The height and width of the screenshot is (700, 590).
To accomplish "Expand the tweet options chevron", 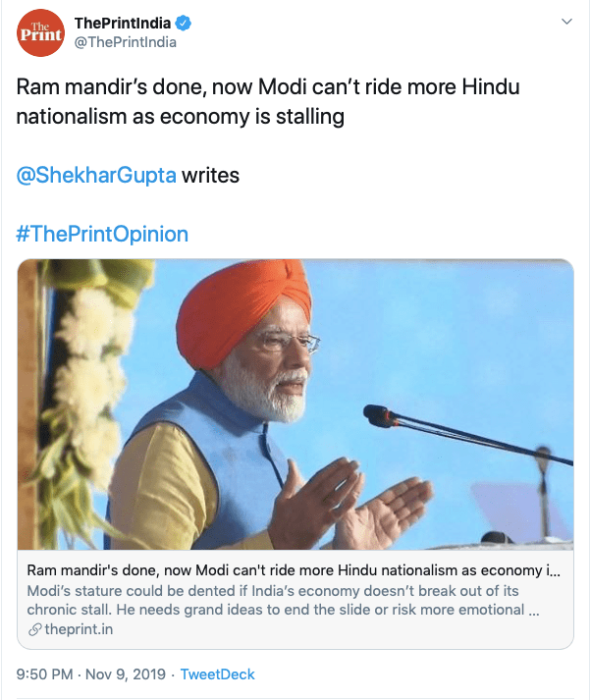I will (x=566, y=22).
